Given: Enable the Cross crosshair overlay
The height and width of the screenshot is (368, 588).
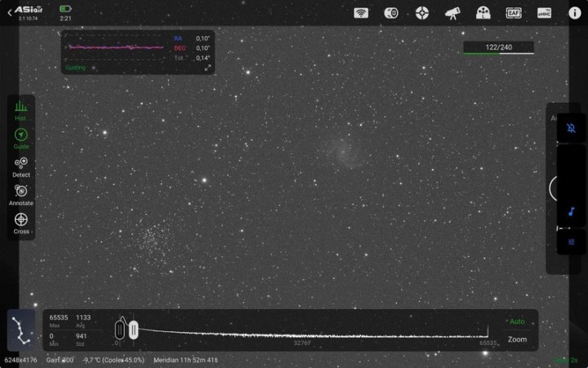Looking at the screenshot, I should pos(21,222).
